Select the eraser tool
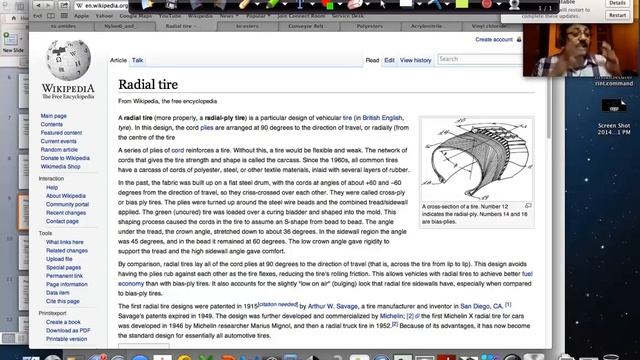640x360 pixels. (x=355, y=4)
